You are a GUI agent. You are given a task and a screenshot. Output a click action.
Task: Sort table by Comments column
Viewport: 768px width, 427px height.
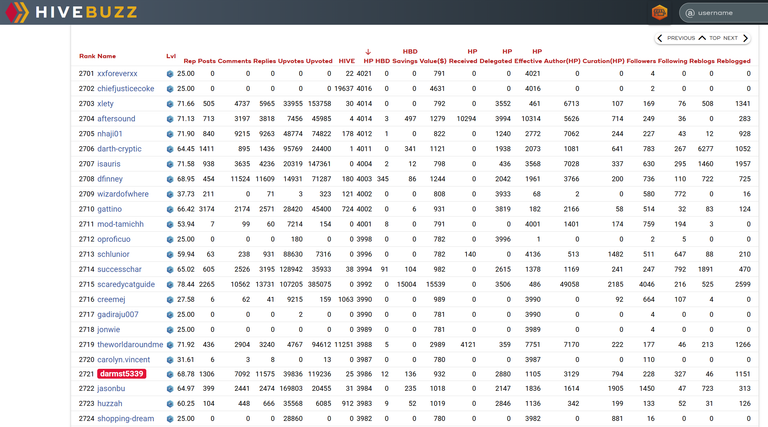tap(234, 61)
